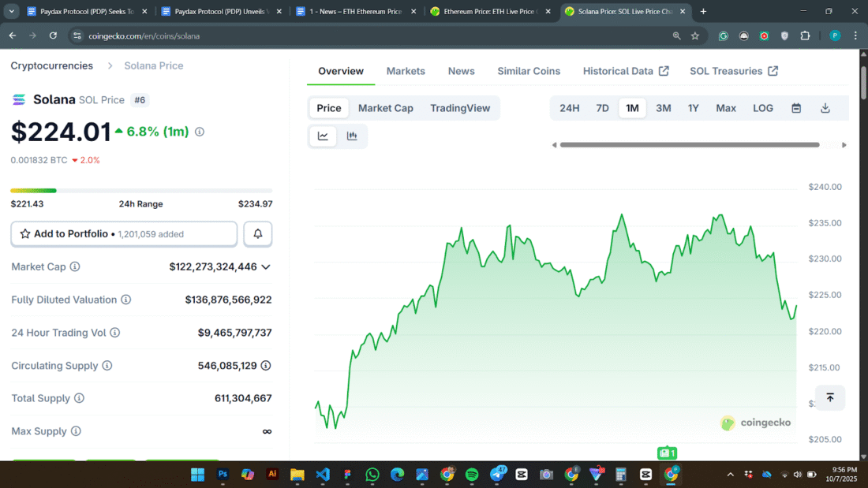The image size is (868, 488).
Task: Select the 7D time range
Action: pos(602,108)
